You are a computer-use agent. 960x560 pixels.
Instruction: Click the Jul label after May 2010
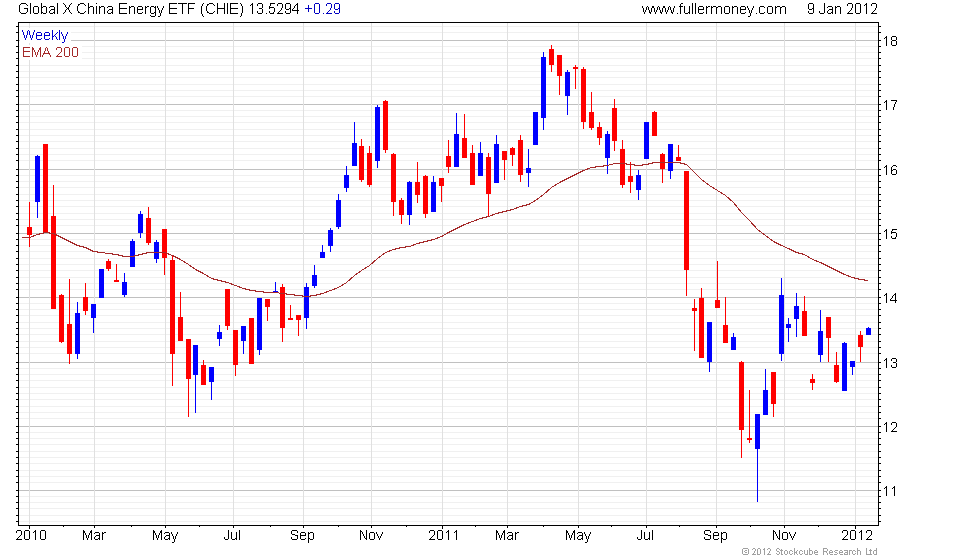[232, 536]
